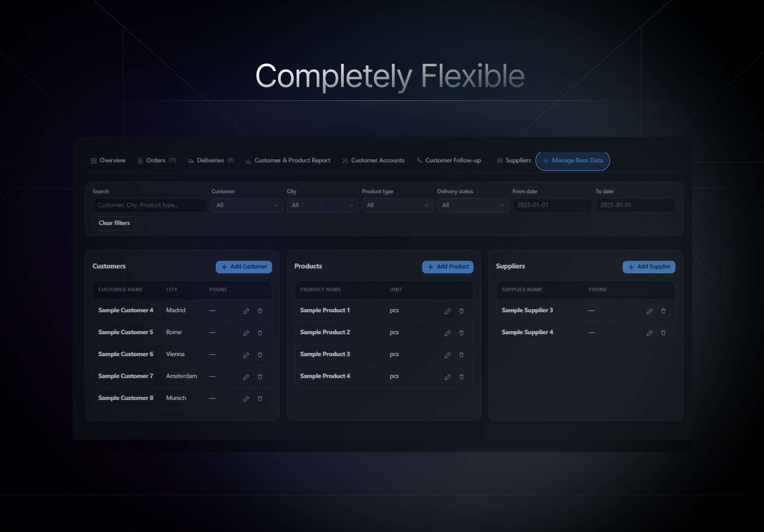Open the City filter dropdown
The height and width of the screenshot is (532, 764).
(x=323, y=205)
